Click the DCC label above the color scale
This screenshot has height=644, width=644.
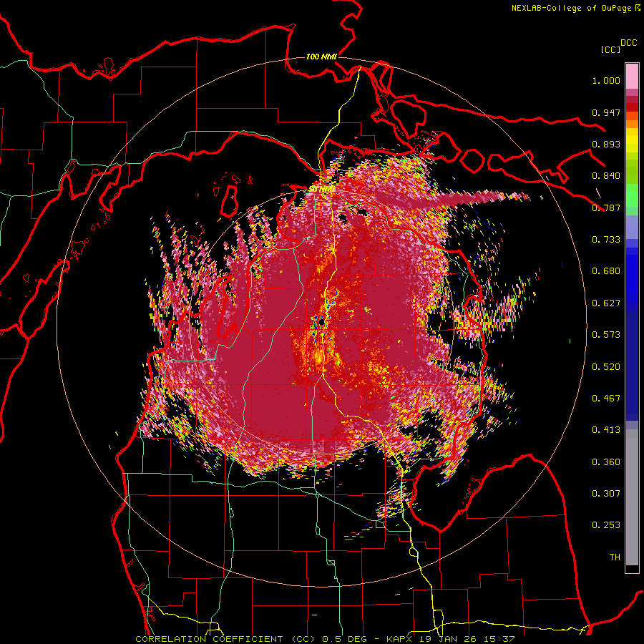(x=629, y=43)
